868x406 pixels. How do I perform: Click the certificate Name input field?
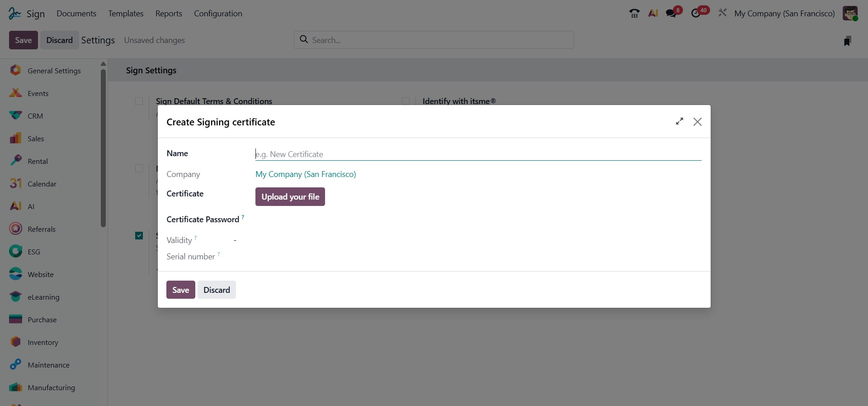[478, 154]
